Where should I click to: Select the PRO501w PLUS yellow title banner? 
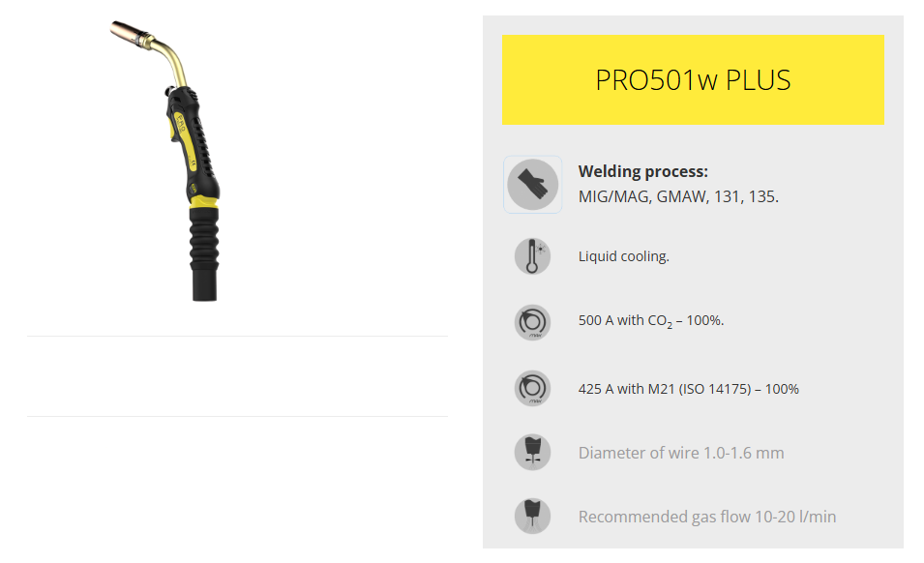pos(693,79)
